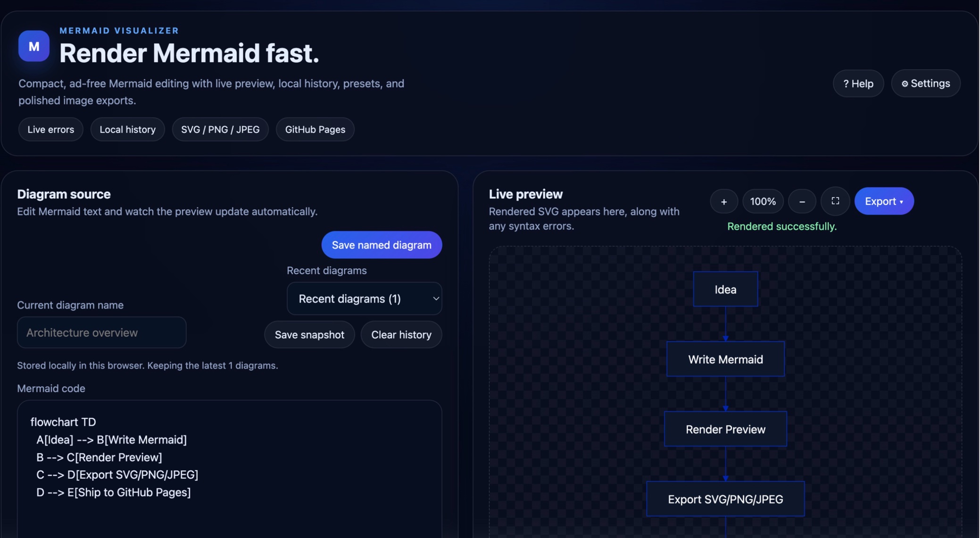The height and width of the screenshot is (538, 980).
Task: Click inside the Mermaid code editor
Action: 229,472
